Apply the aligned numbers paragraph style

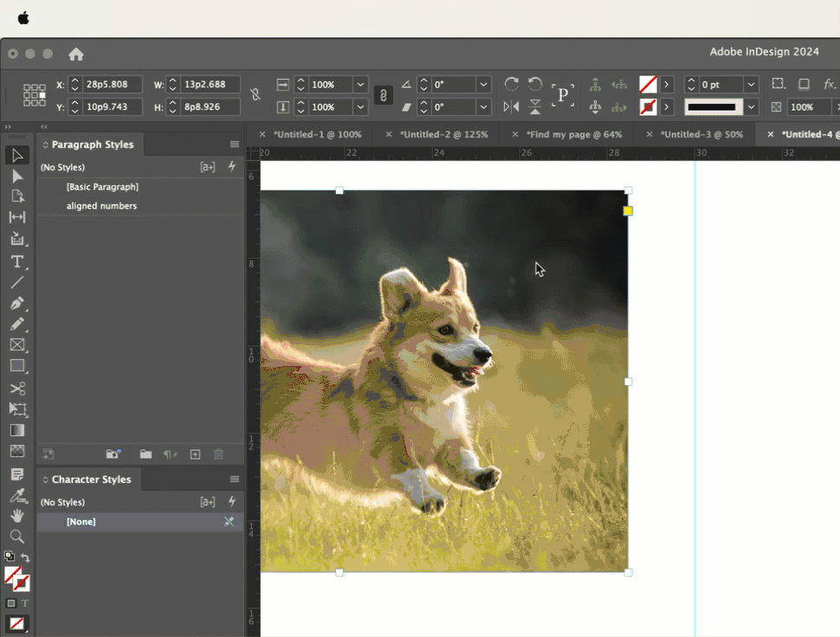[x=101, y=206]
